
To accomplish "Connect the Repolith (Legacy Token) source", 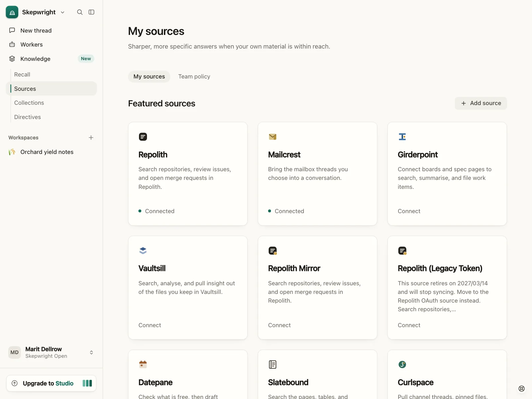I will pyautogui.click(x=409, y=325).
